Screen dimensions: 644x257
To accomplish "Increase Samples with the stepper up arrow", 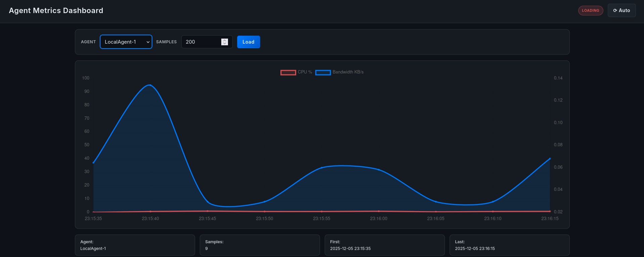I will point(225,40).
